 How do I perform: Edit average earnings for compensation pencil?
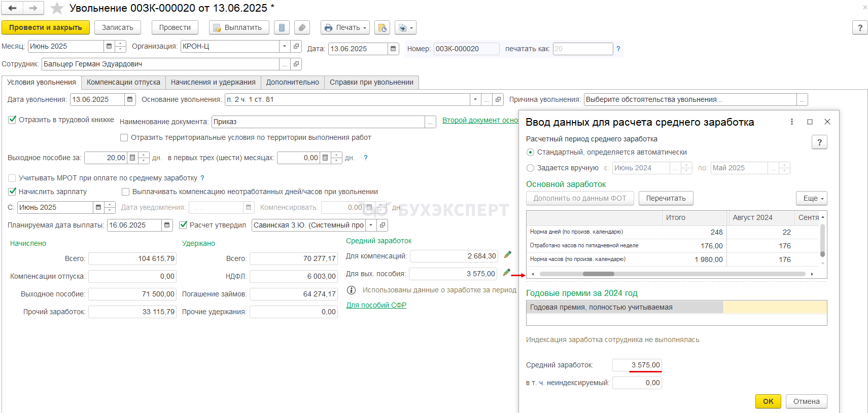pos(507,255)
